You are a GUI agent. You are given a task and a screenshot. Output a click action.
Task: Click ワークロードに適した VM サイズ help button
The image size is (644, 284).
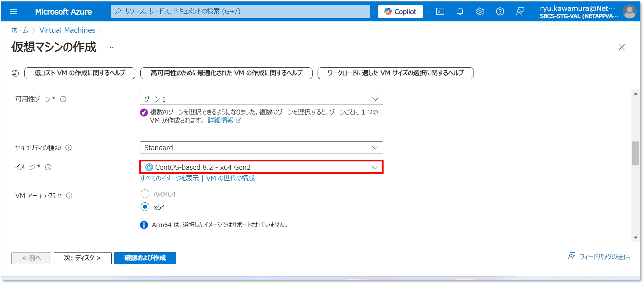[x=396, y=73]
